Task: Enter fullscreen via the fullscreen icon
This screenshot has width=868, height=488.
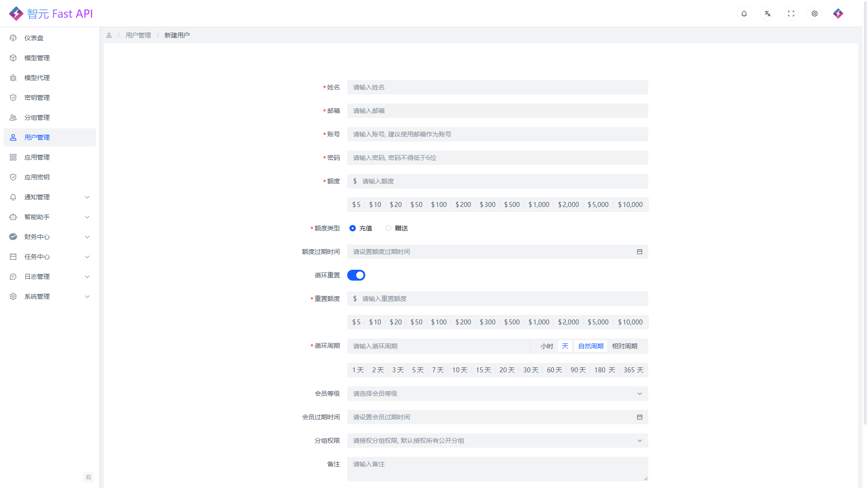Action: (x=791, y=14)
